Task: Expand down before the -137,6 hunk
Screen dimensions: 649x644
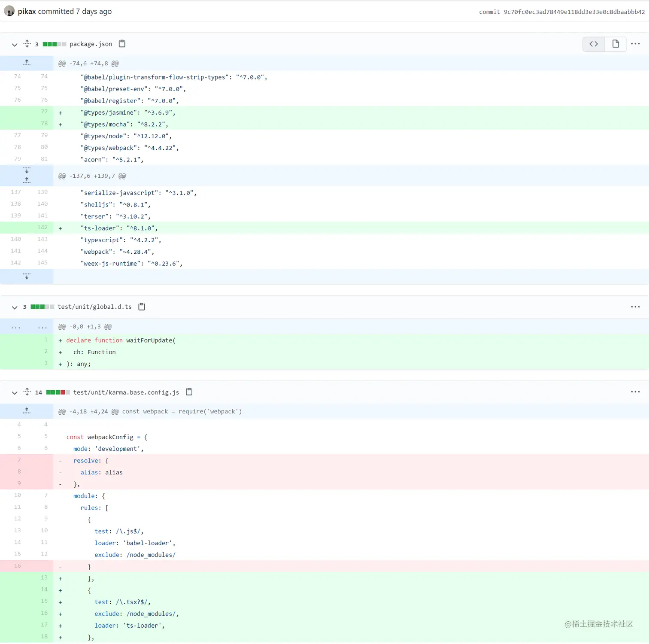Action: [x=27, y=170]
